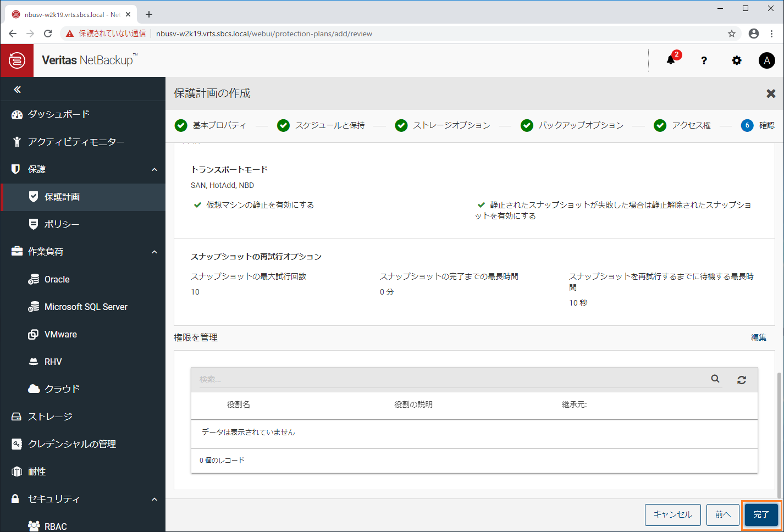
Task: Select step 6 確認 in wizard
Action: (x=758, y=125)
